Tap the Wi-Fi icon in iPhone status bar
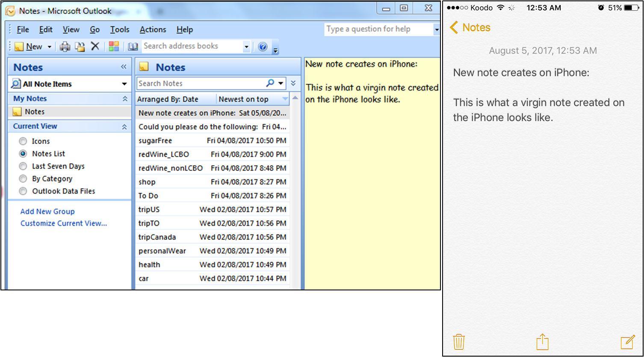This screenshot has width=644, height=357. pyautogui.click(x=500, y=8)
